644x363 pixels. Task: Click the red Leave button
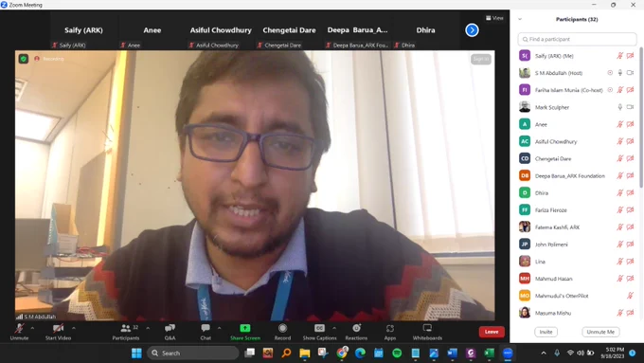[x=492, y=332]
